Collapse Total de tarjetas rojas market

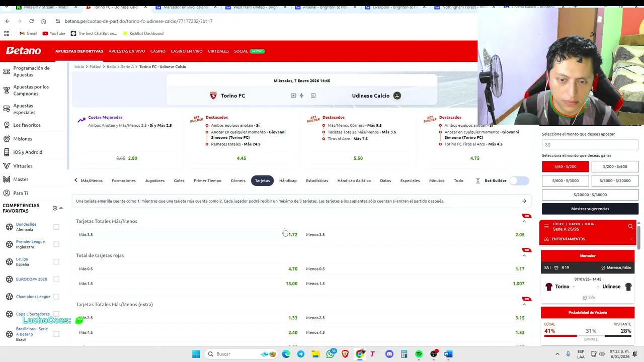tap(524, 255)
